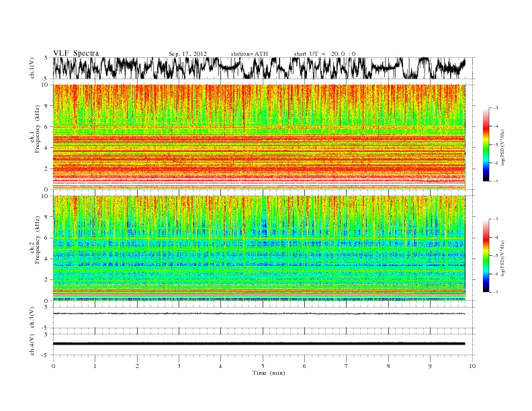This screenshot has width=532, height=411.
Task: Click the ch.4(V) thick black trace
Action: click(259, 344)
